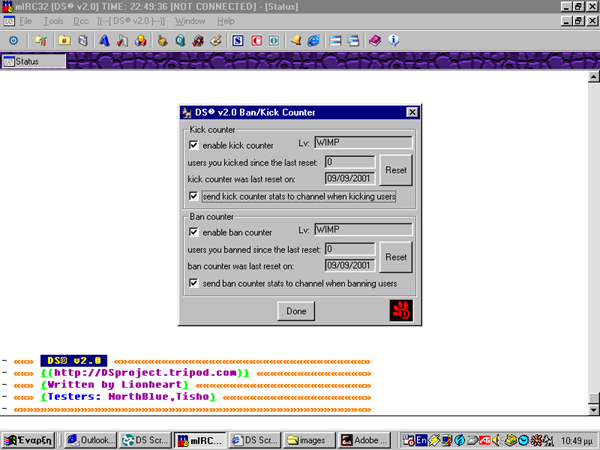Switch to the images folder taskbar button

click(309, 440)
